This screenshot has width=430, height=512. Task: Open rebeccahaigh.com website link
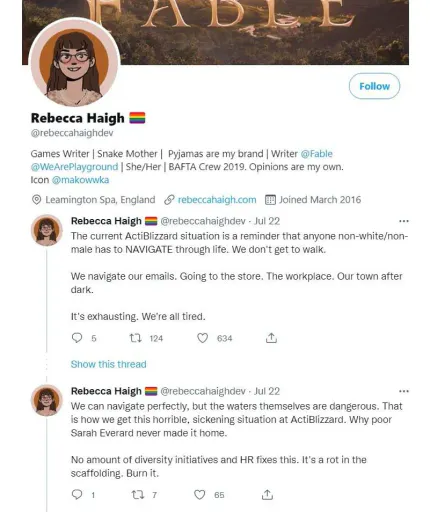pyautogui.click(x=217, y=200)
